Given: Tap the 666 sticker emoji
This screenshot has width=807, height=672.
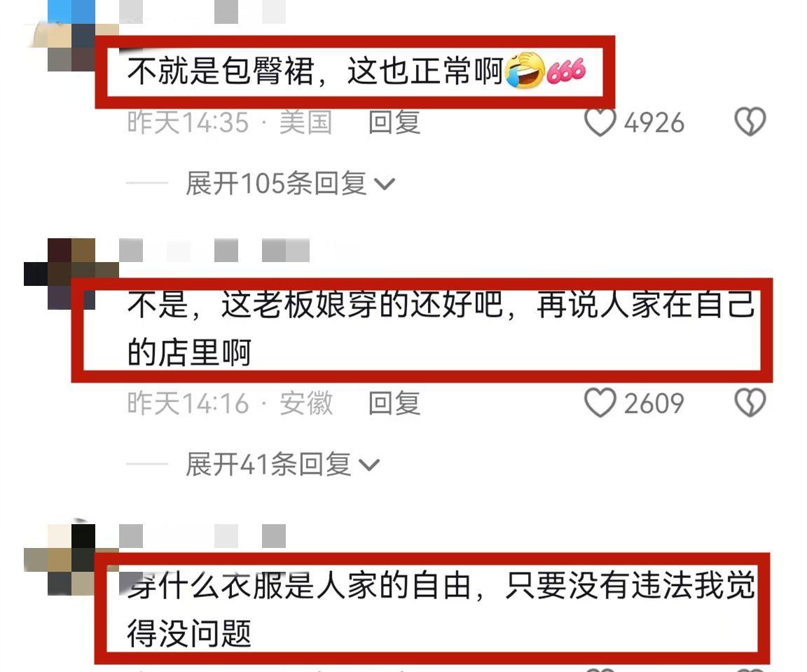Looking at the screenshot, I should click(x=565, y=71).
